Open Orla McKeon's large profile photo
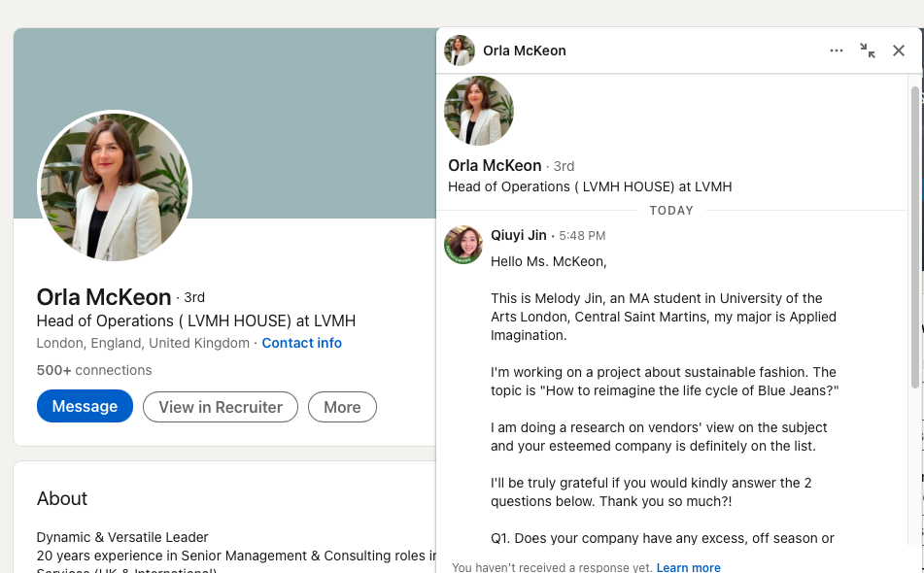Screen dimensions: 924x573 point(115,187)
